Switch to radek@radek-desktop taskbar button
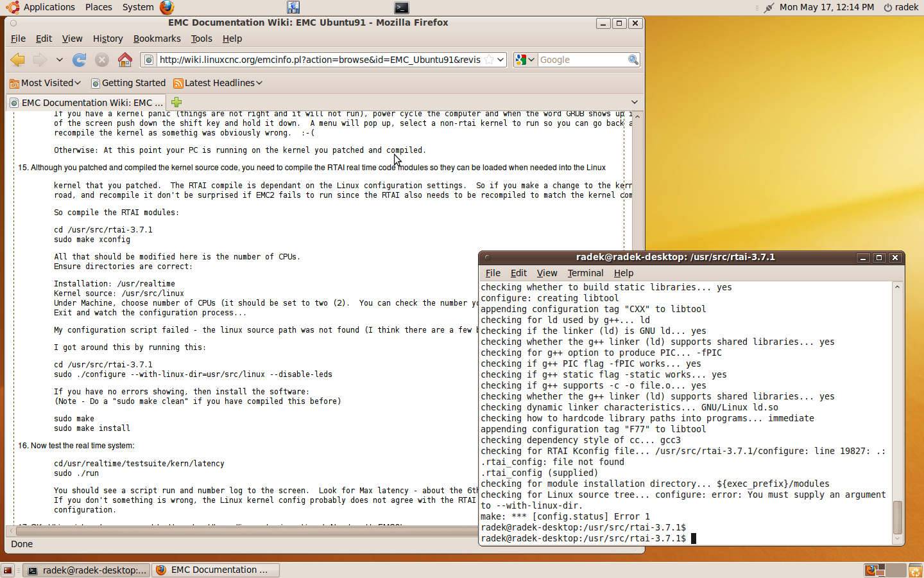 (87, 570)
